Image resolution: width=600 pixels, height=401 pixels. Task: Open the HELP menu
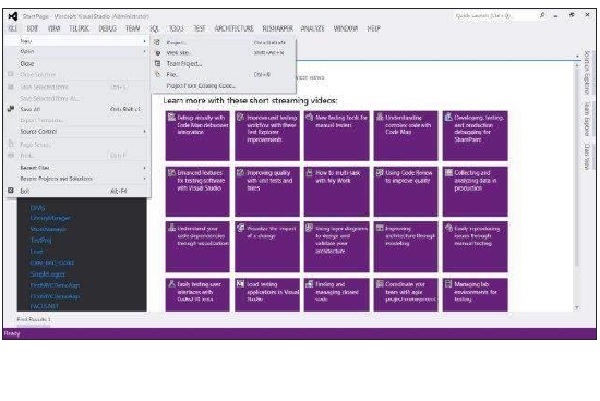(x=374, y=29)
